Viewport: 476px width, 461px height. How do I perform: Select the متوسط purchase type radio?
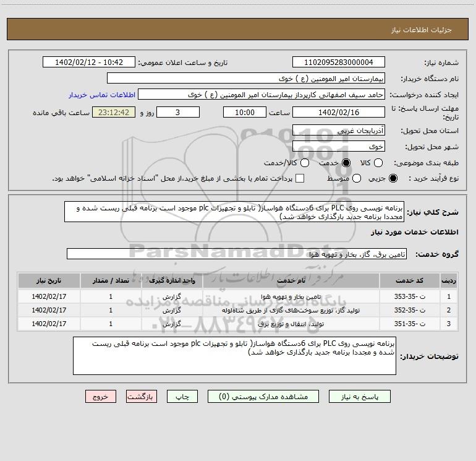coord(357,178)
